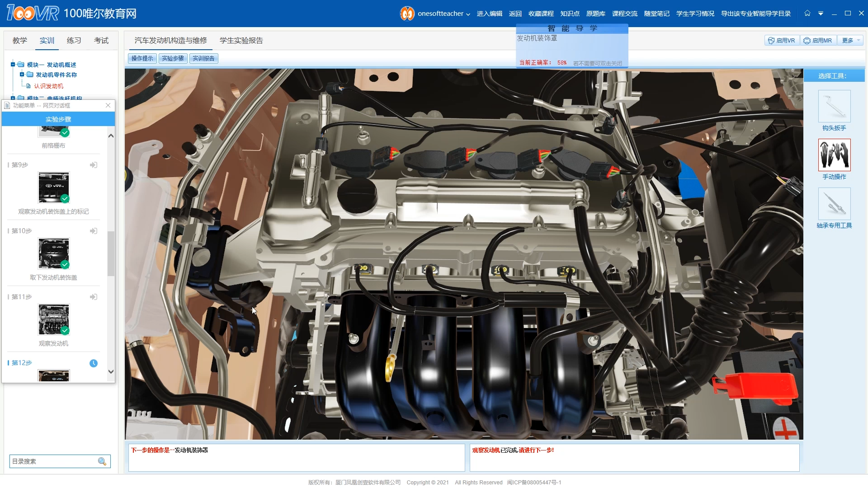Switch to the 练习 tab
Viewport: 868px width, 488px height.
(74, 41)
